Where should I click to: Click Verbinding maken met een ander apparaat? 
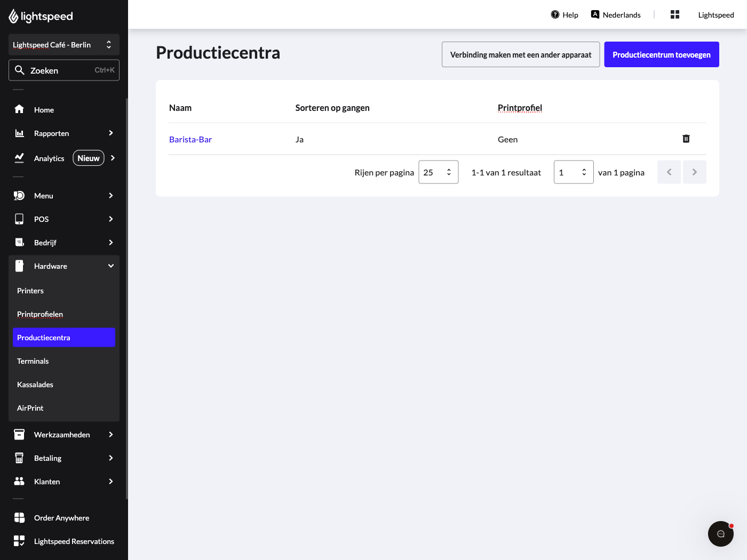tap(521, 54)
